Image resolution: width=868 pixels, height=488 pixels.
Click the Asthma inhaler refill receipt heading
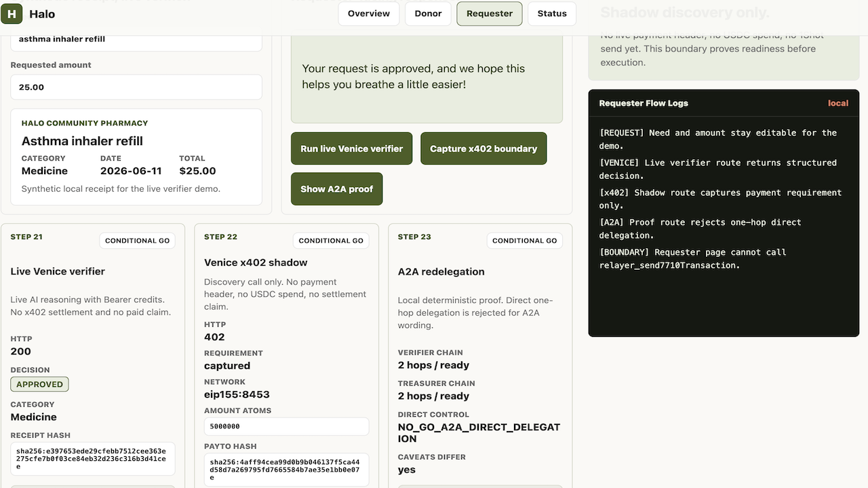tap(82, 141)
